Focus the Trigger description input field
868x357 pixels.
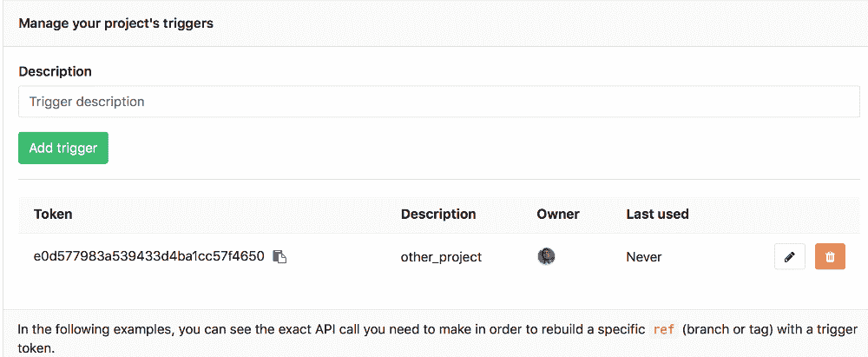pyautogui.click(x=438, y=102)
